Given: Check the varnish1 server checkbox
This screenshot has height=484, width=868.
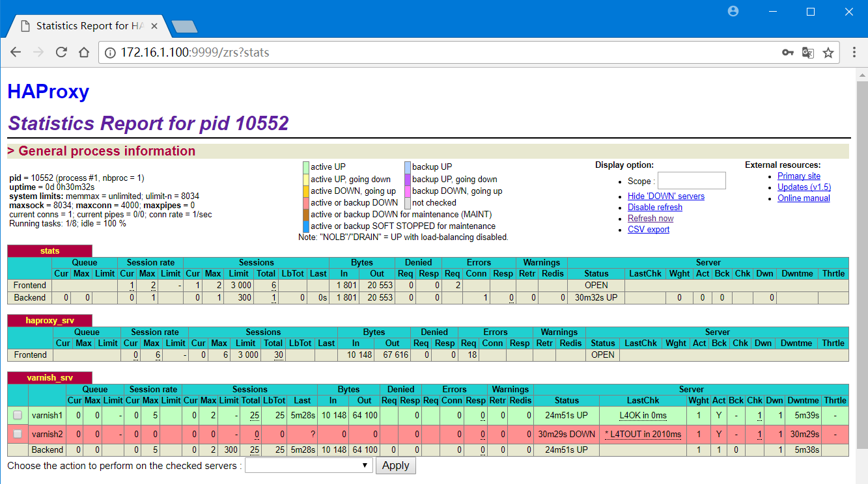Looking at the screenshot, I should click(18, 415).
